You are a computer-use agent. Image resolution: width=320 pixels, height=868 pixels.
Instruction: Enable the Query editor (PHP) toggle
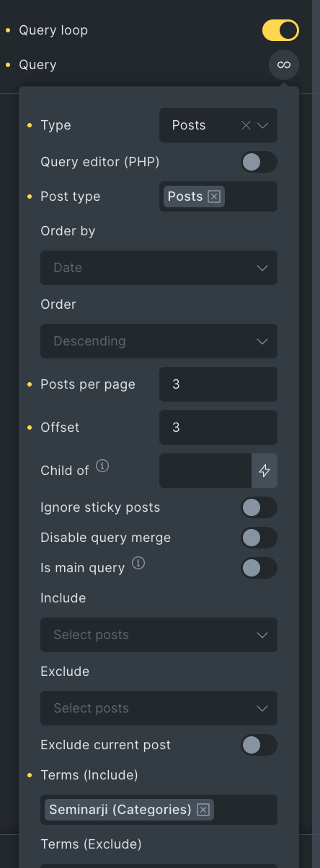[259, 162]
